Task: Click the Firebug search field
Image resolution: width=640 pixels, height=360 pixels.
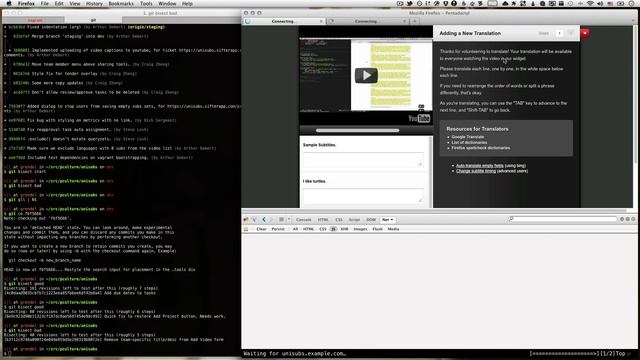Action: 563,219
